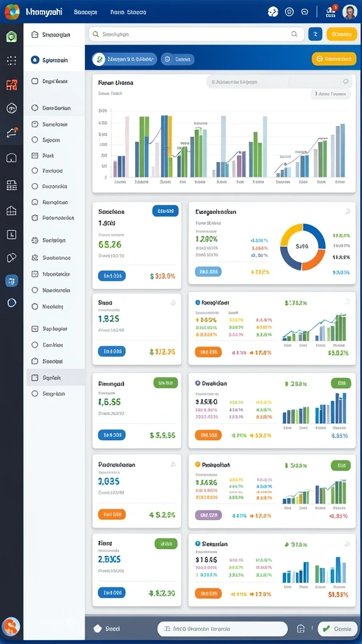
Task: Select the blue highlighted sidebar icon
Action: click(11, 281)
